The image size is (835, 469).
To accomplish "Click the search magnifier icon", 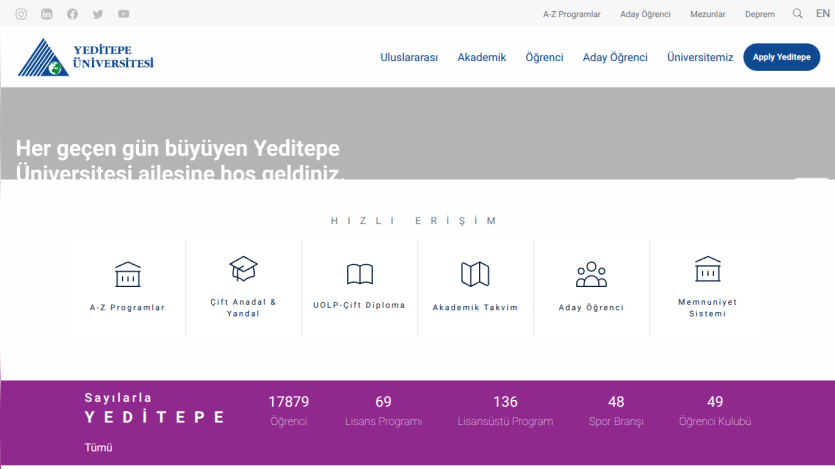I will 797,14.
